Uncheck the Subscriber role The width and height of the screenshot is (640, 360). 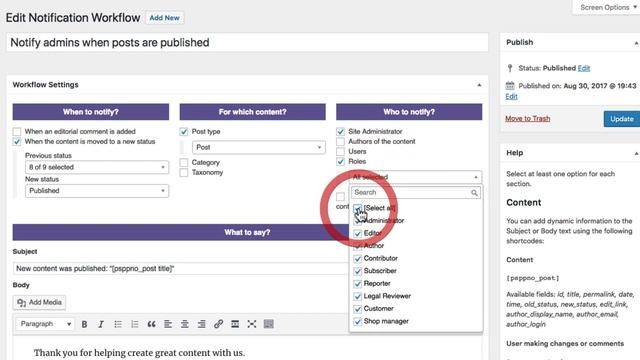[x=358, y=271]
